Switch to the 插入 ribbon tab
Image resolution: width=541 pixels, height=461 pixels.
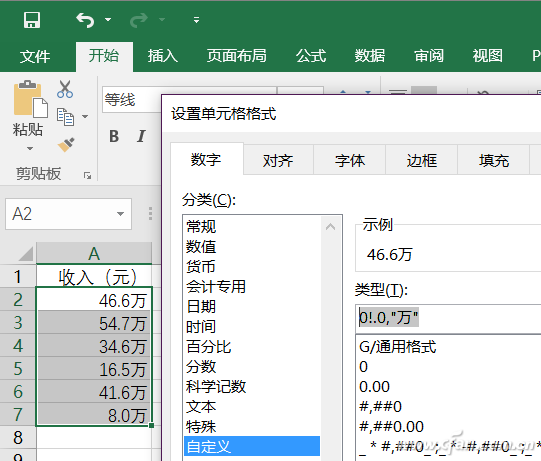coord(163,56)
